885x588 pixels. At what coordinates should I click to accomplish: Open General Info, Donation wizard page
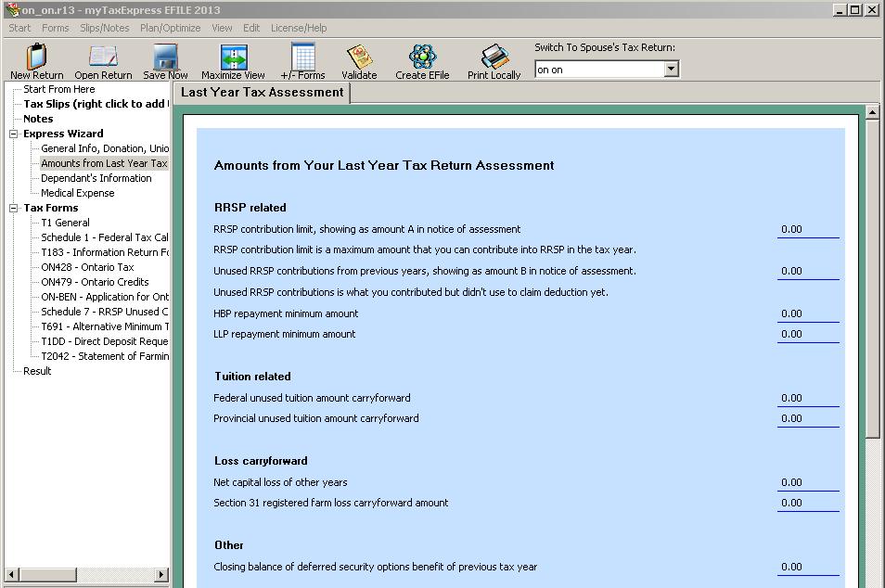point(105,148)
